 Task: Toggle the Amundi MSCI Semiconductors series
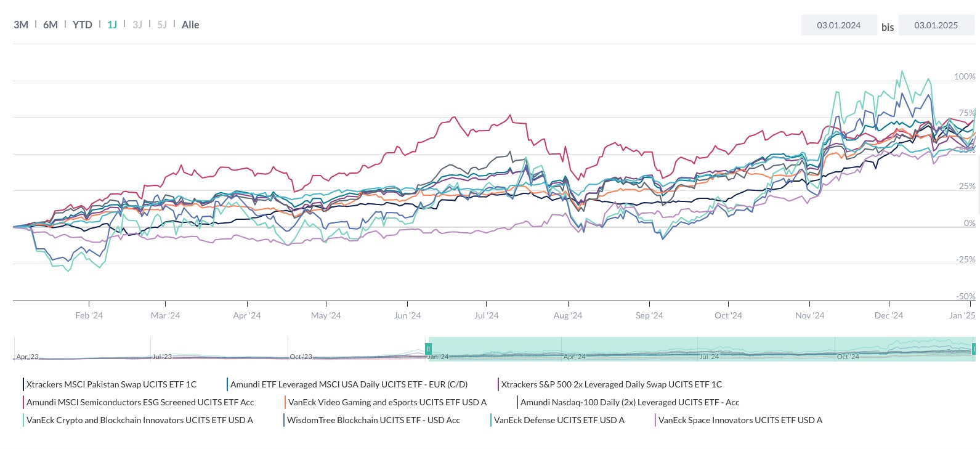(140, 402)
